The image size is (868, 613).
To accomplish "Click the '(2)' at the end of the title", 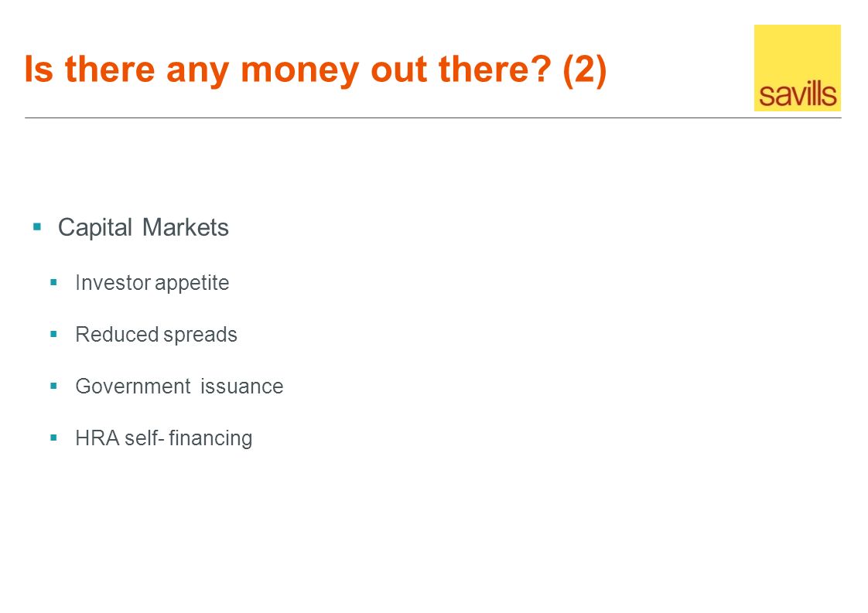I will pyautogui.click(x=585, y=70).
